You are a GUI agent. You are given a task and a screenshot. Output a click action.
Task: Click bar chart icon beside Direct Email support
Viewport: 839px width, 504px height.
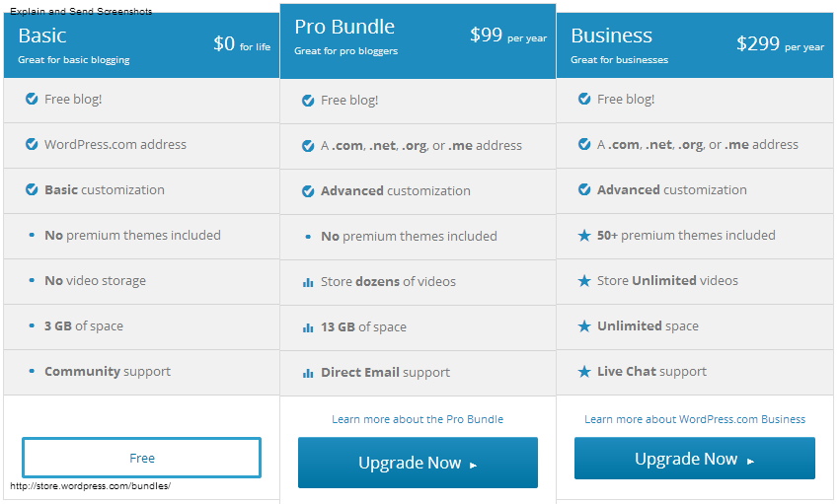[x=308, y=373]
